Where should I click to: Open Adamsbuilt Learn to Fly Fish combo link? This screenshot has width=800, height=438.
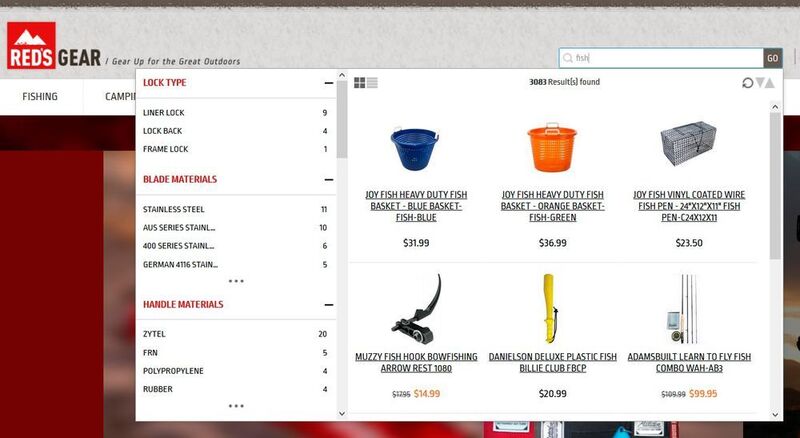point(689,362)
